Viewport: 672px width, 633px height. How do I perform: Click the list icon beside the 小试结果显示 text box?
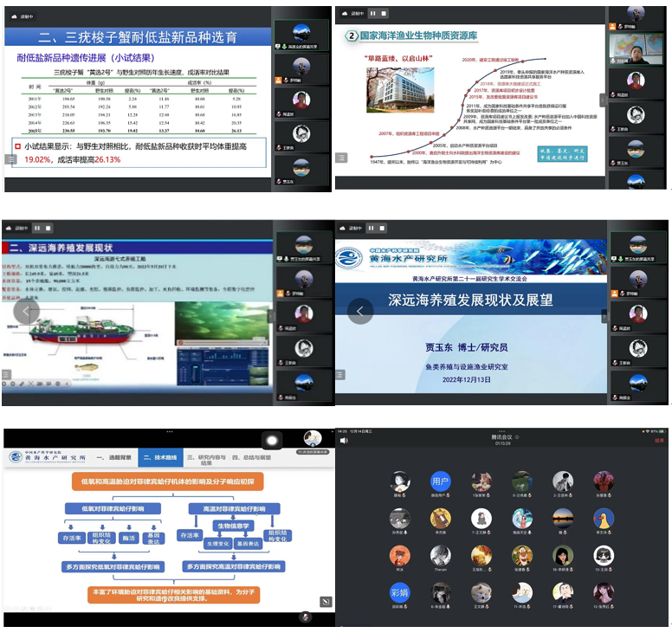coord(10,159)
